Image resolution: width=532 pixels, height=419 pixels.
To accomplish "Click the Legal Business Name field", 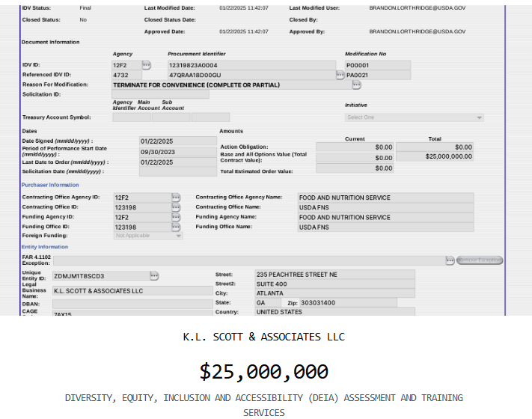I will point(132,291).
